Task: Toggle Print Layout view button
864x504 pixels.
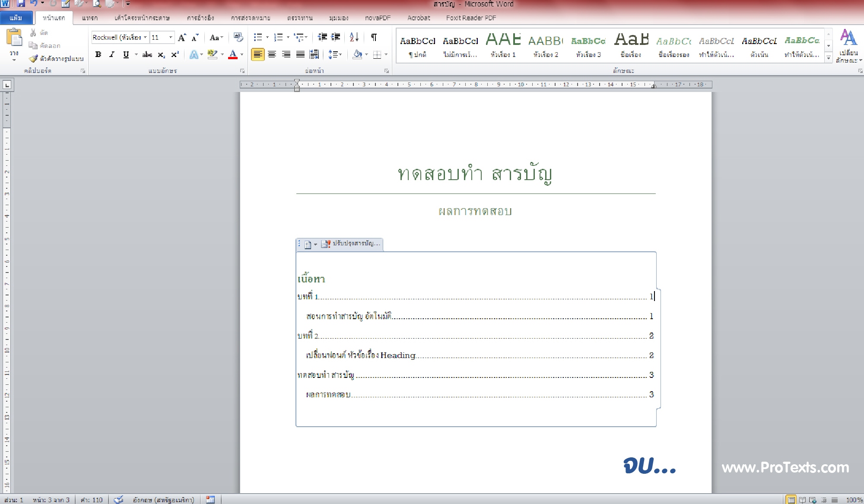Action: [x=791, y=500]
